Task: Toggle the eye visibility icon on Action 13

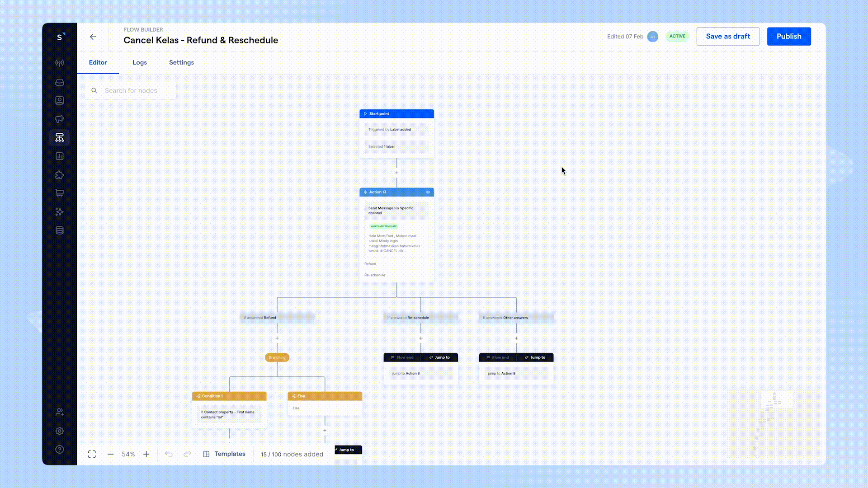Action: 428,192
